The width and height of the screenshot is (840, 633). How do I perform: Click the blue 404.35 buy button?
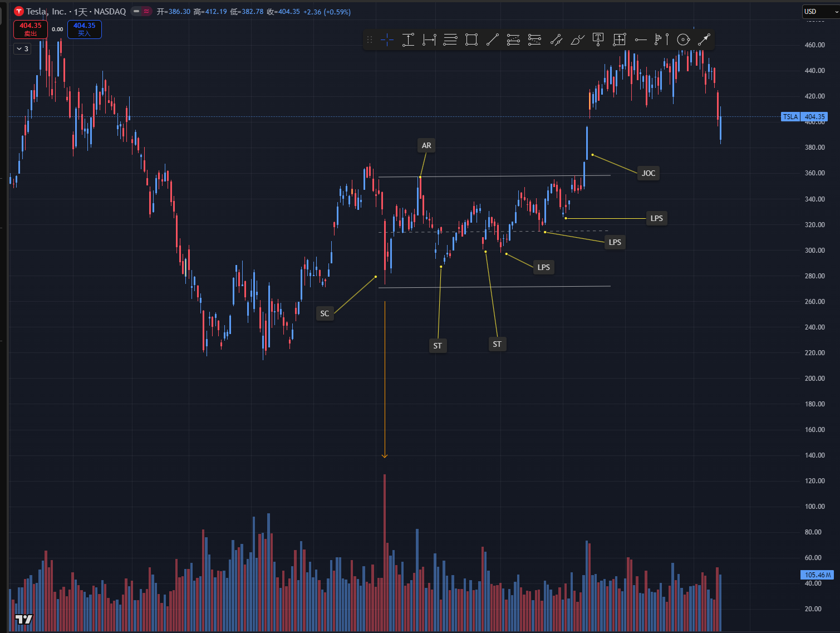tap(85, 29)
